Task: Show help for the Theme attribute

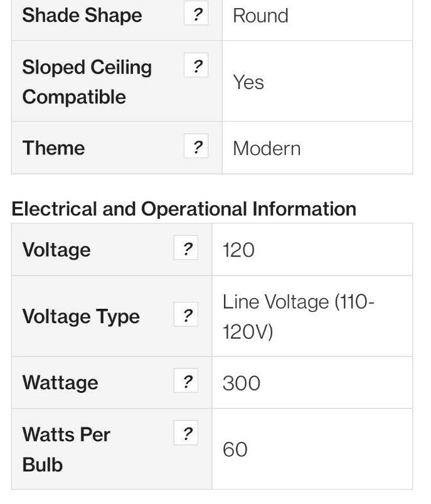Action: [196, 146]
